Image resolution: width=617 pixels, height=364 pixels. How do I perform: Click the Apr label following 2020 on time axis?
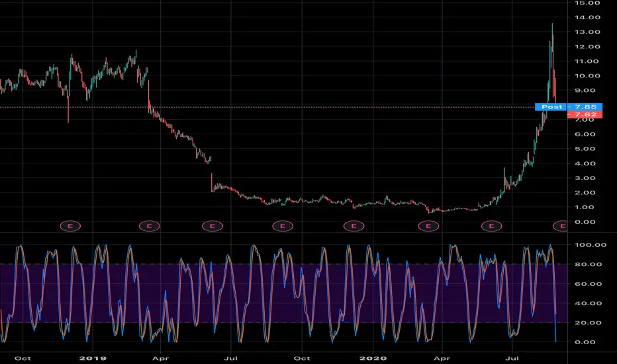tap(442, 359)
